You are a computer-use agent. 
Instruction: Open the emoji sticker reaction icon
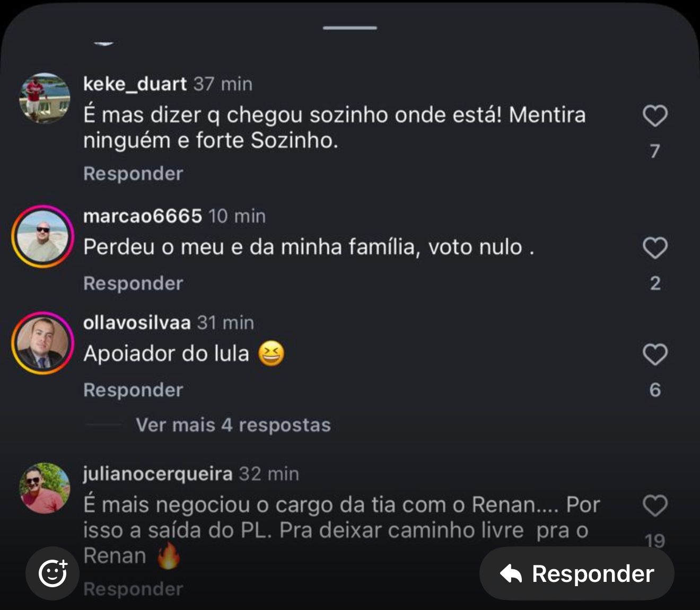coord(52,573)
